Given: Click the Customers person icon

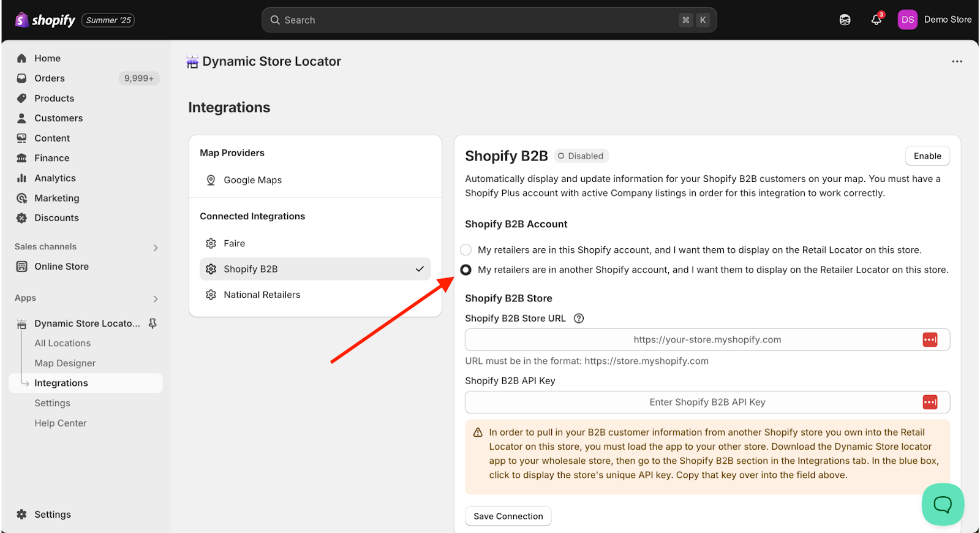Looking at the screenshot, I should pos(21,118).
